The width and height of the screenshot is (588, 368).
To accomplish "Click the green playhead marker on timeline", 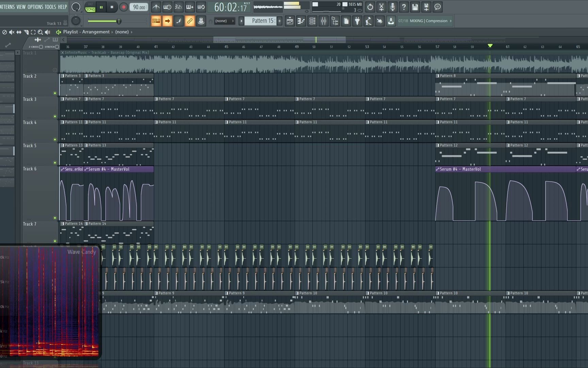I will 490,46.
